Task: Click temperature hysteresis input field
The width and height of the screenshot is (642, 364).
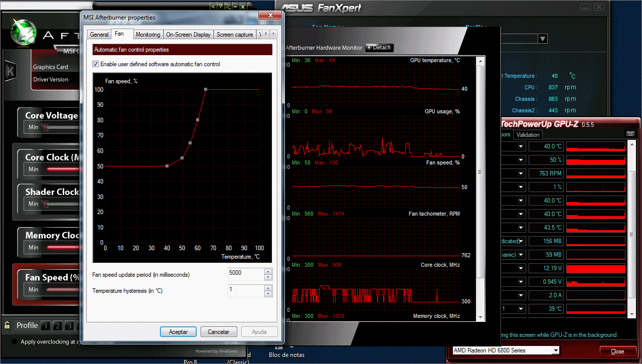Action: coord(245,290)
